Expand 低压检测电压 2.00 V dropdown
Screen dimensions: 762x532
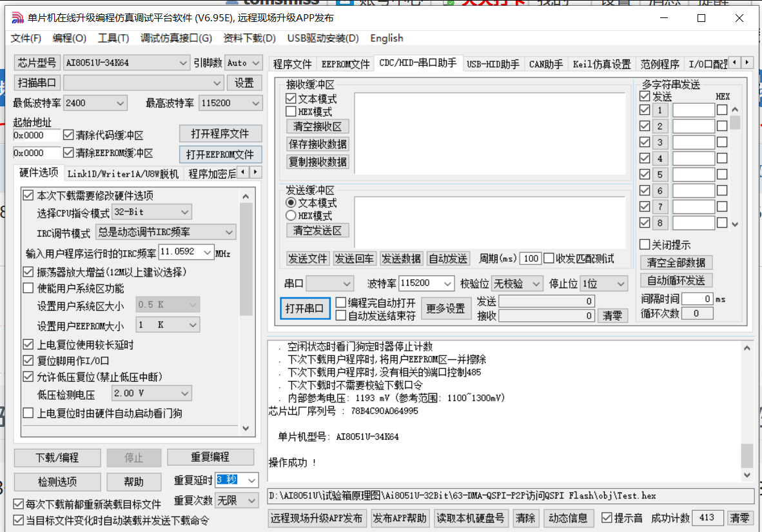(x=184, y=393)
